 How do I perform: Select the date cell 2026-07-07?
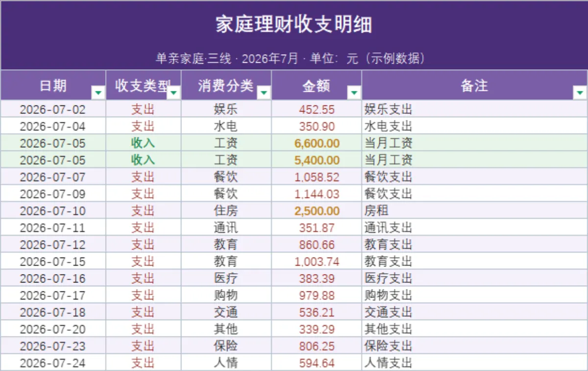point(53,177)
